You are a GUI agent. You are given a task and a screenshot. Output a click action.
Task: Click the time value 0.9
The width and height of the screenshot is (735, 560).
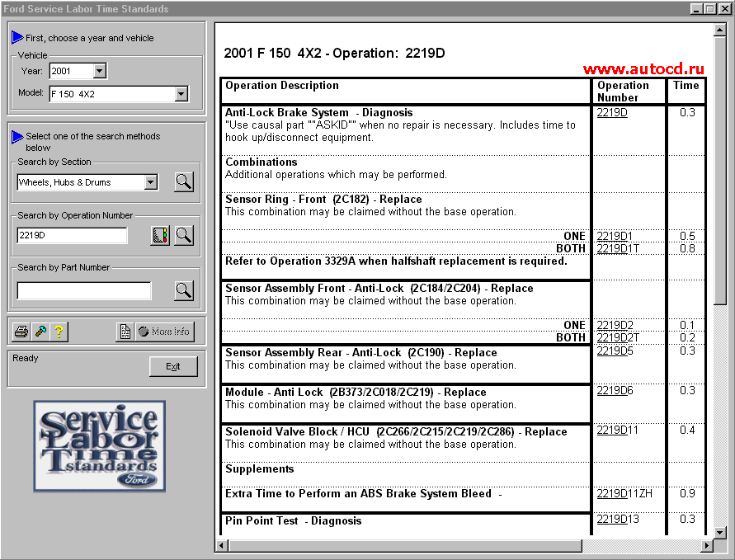click(x=687, y=493)
